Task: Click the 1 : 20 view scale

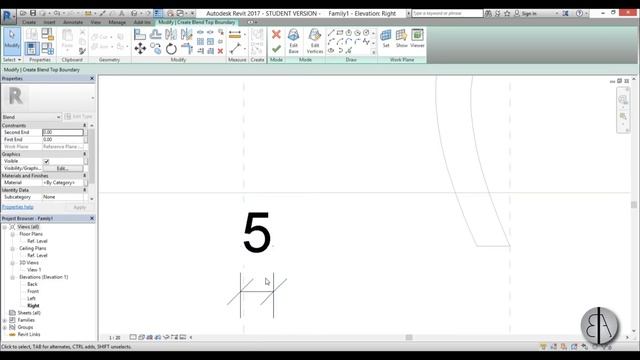Action: click(115, 338)
